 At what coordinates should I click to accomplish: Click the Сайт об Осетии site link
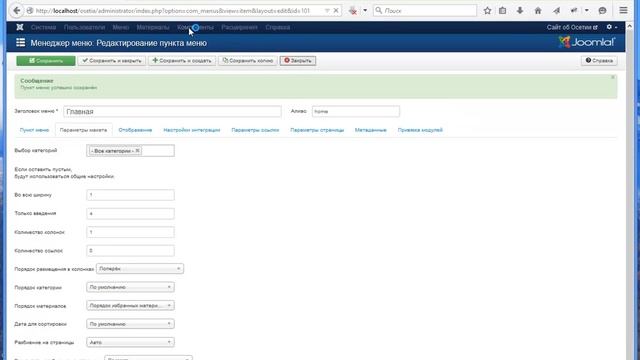click(572, 27)
